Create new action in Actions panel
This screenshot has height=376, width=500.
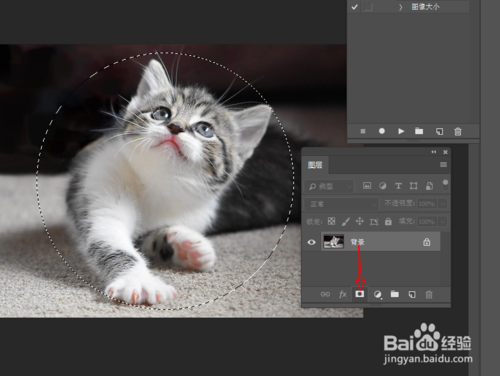tap(439, 131)
